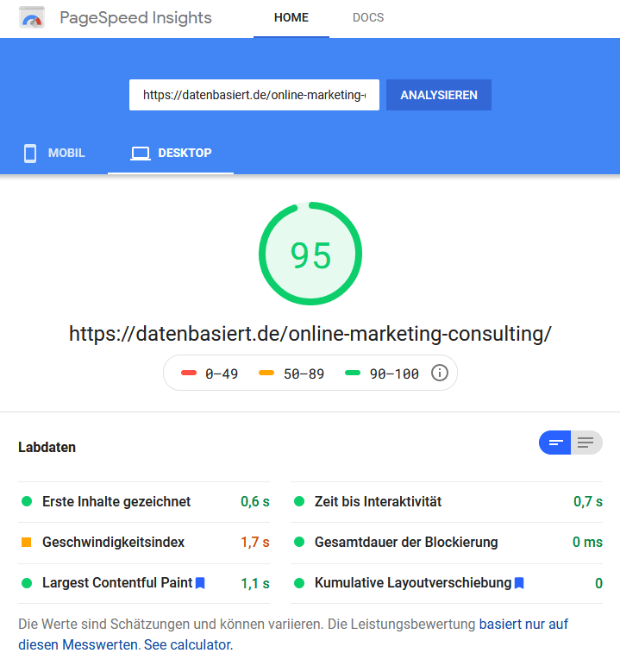The height and width of the screenshot is (672, 620).
Task: Open the DOCS tab
Action: (368, 17)
